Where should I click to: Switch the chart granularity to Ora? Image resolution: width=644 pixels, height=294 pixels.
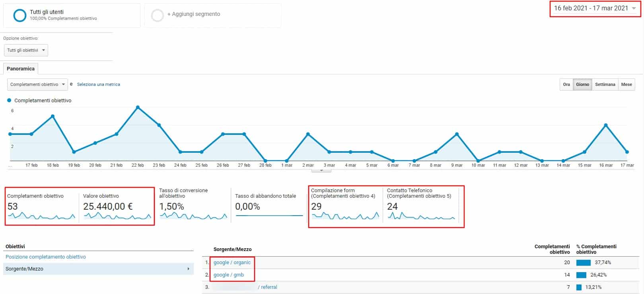(566, 84)
